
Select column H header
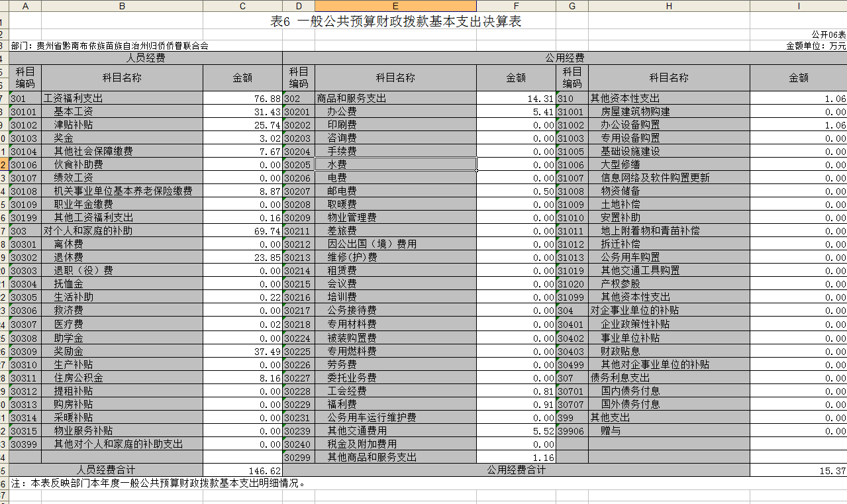(x=669, y=6)
